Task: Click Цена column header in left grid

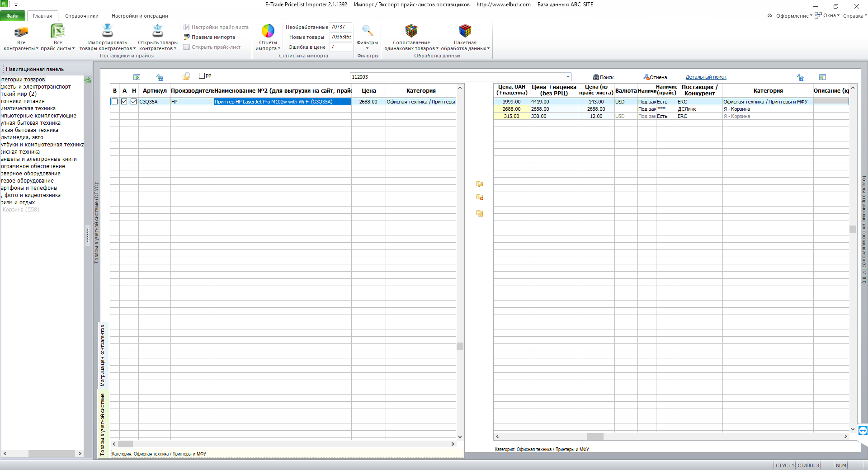Action: pos(368,90)
